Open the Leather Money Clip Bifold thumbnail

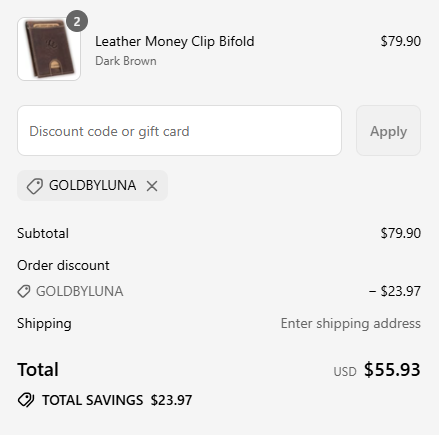pyautogui.click(x=49, y=49)
